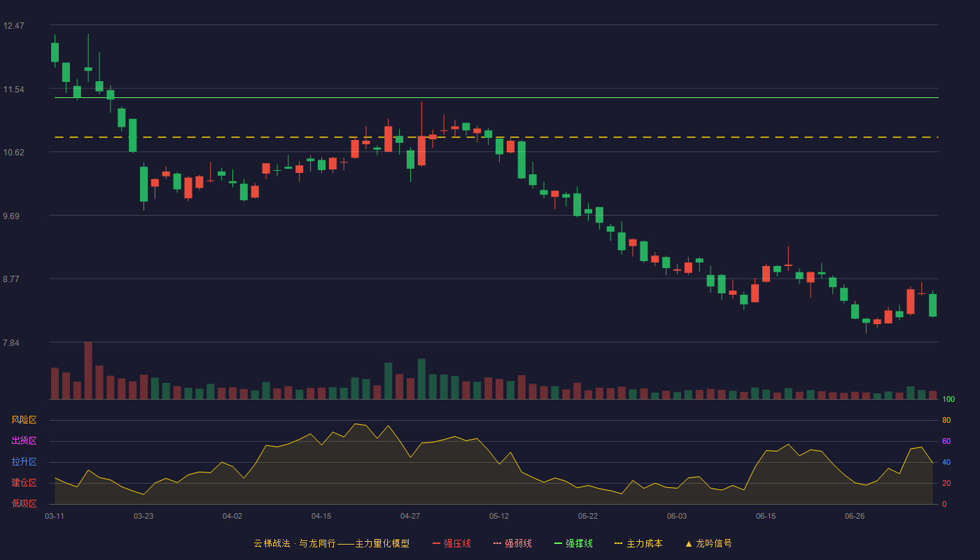Click the 03-23 date label

[x=143, y=516]
